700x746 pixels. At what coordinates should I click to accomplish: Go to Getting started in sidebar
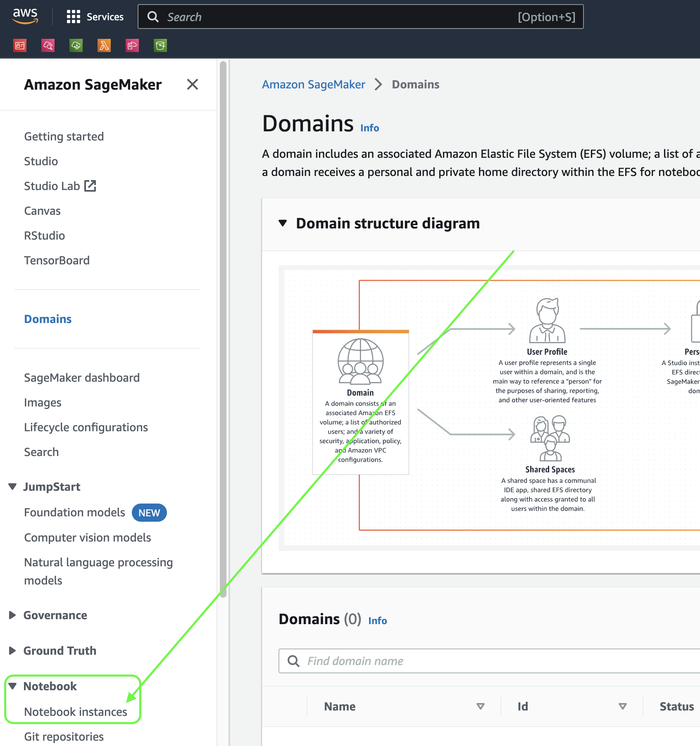coord(64,136)
